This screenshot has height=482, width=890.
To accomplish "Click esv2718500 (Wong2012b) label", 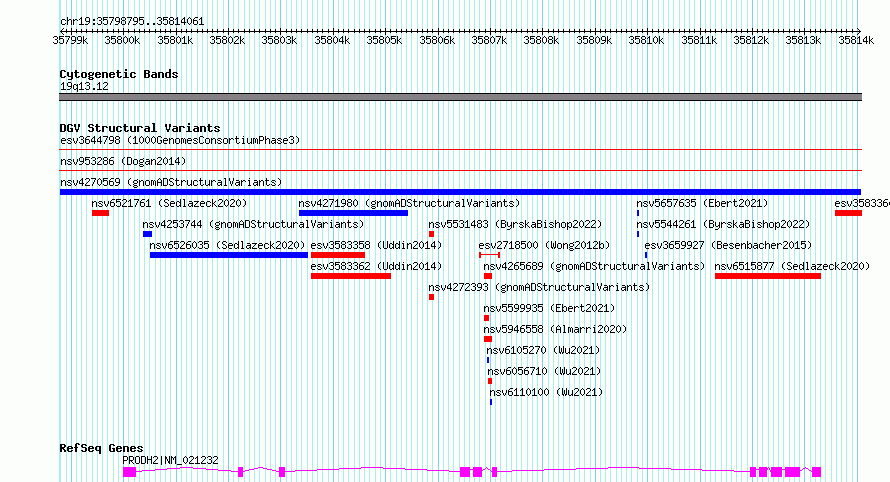I will click(x=544, y=245).
